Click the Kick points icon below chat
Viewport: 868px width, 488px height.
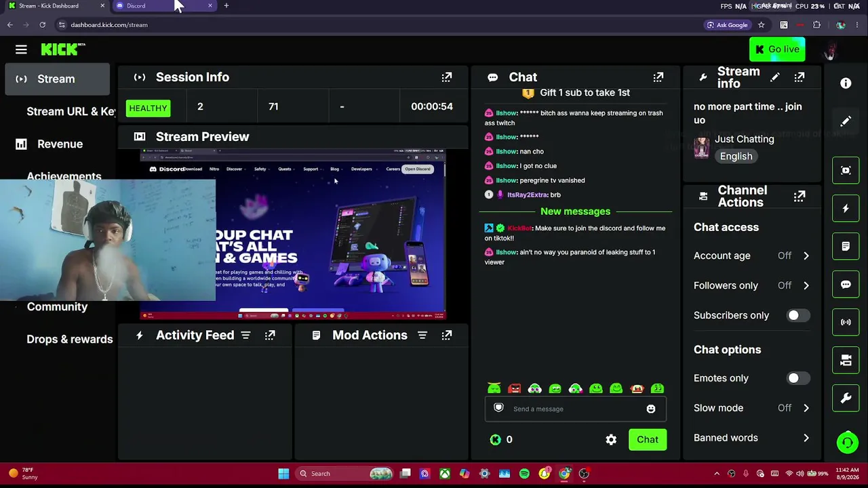(x=496, y=440)
